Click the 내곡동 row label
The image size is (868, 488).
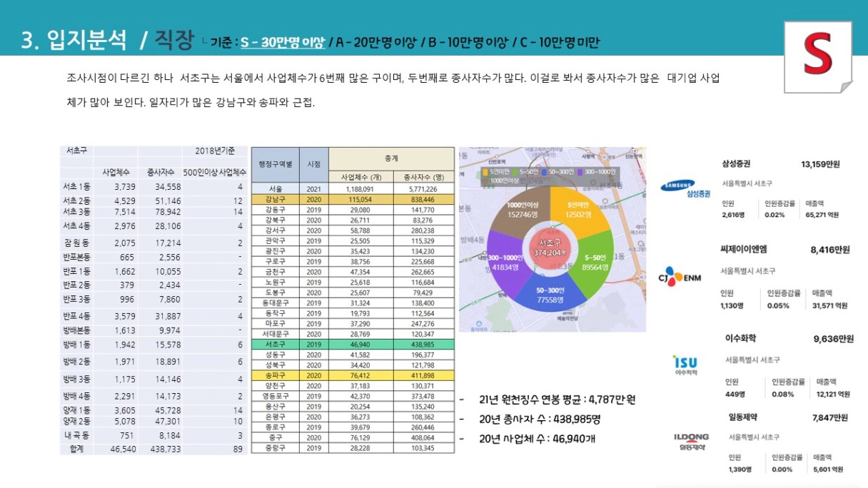(76, 434)
